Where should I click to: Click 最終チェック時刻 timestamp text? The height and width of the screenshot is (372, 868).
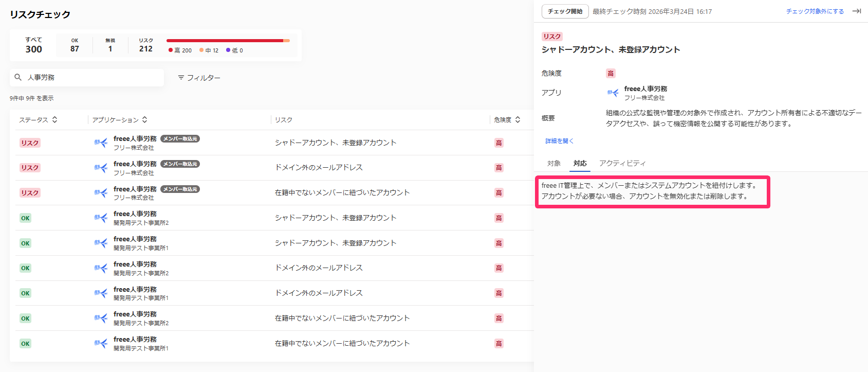coord(652,11)
